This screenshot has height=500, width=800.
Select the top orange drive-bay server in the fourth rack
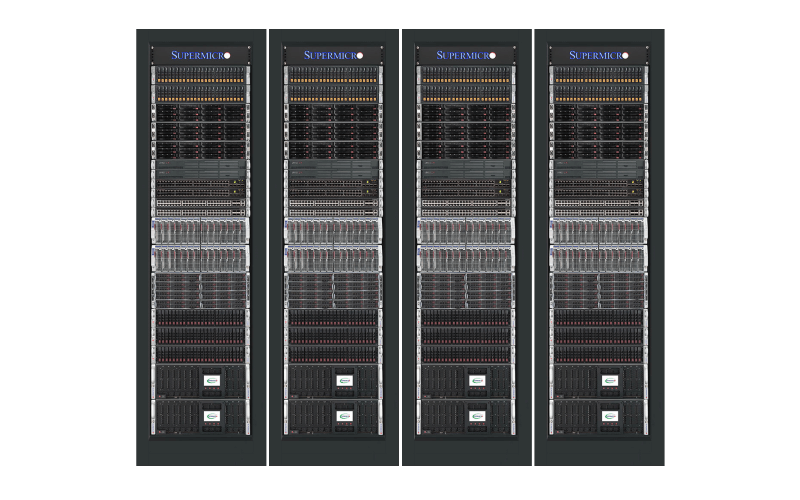598,72
